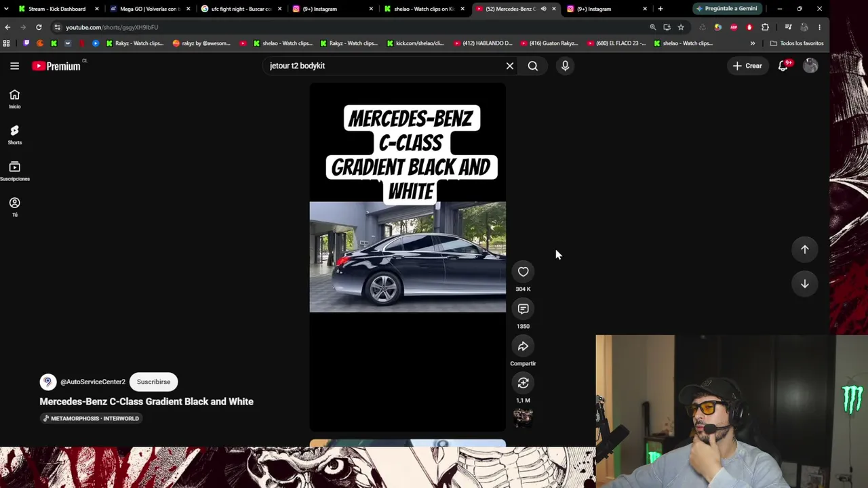Viewport: 868px width, 488px height.
Task: Close the Mercedes-Benz YouTube tab
Action: 554,9
